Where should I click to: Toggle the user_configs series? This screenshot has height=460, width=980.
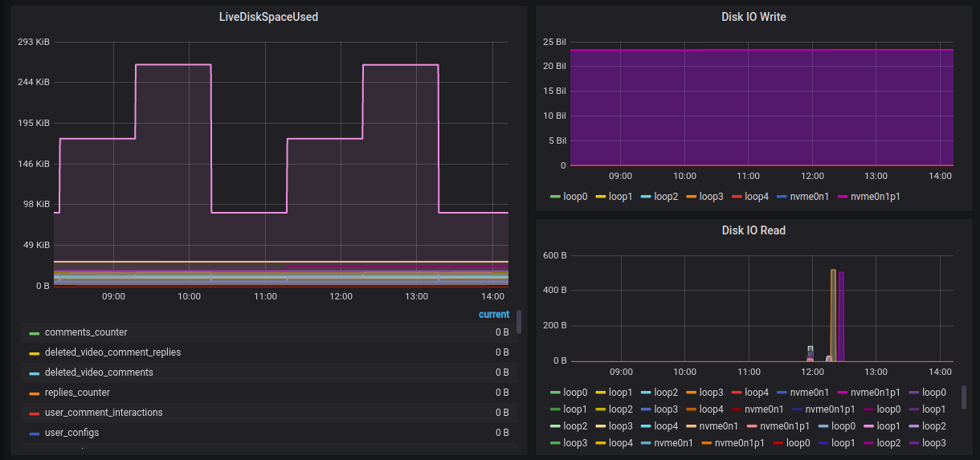click(72, 433)
